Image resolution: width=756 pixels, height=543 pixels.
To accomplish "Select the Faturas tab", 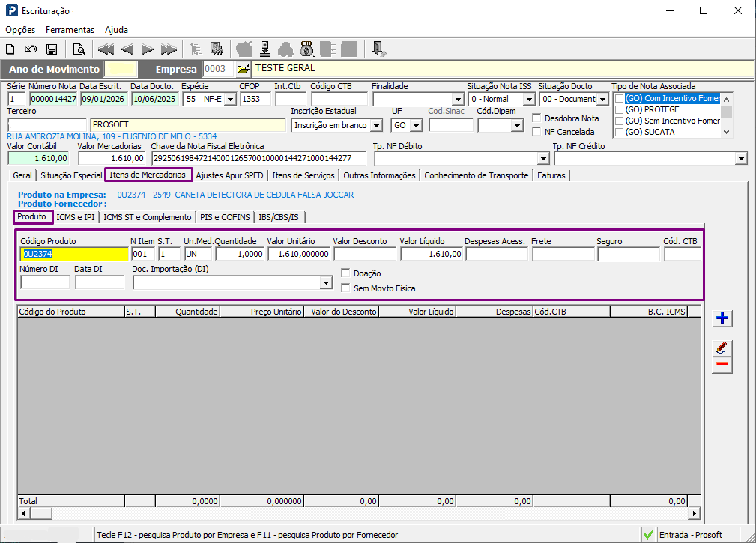I will click(x=551, y=175).
